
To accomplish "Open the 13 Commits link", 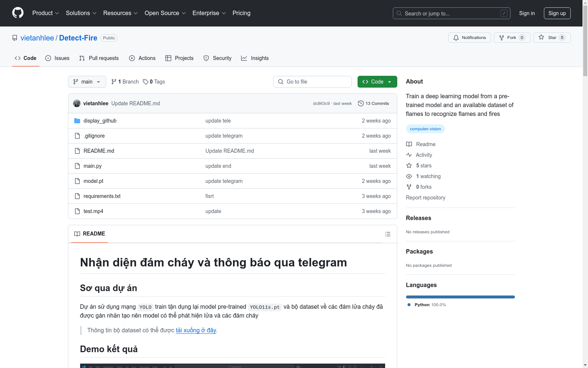I will pos(373,103).
